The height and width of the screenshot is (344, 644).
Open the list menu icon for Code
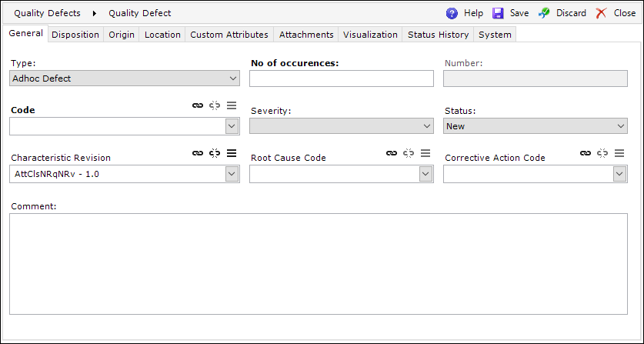coord(232,105)
